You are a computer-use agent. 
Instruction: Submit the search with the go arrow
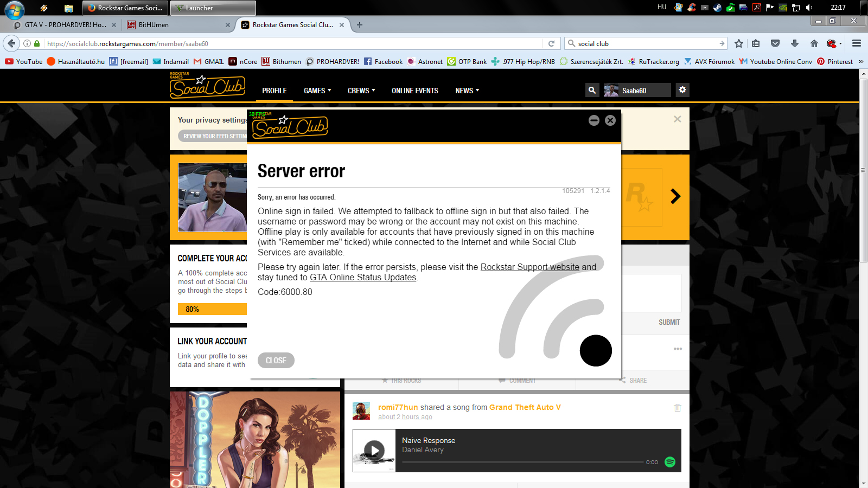tap(722, 44)
